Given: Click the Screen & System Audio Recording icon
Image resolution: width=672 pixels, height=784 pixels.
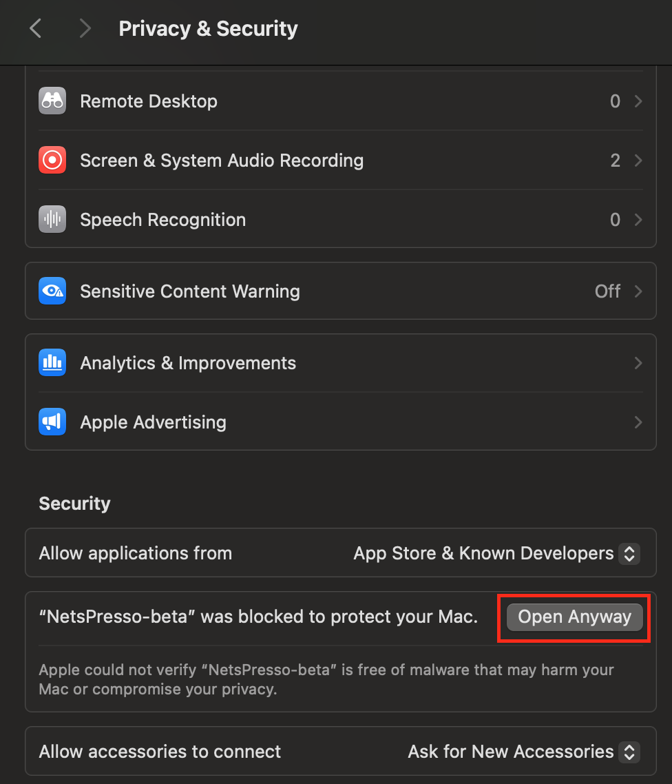Looking at the screenshot, I should 52,160.
